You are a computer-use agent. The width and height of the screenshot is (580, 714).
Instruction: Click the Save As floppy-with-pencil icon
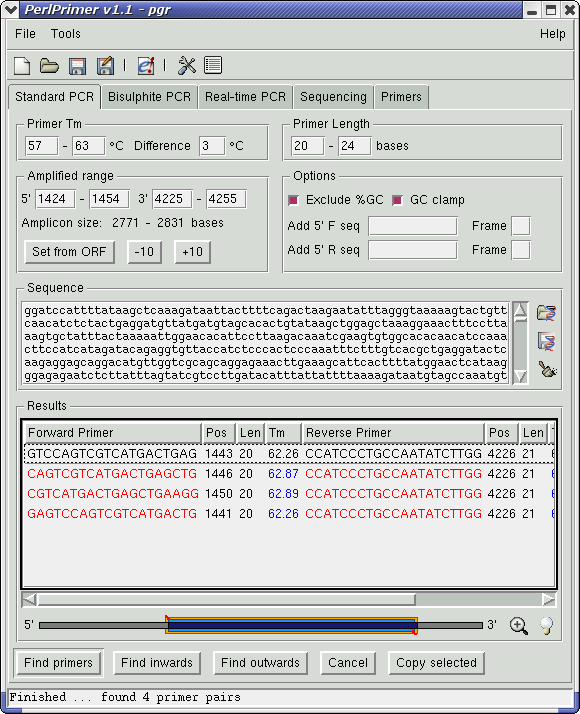click(x=105, y=66)
